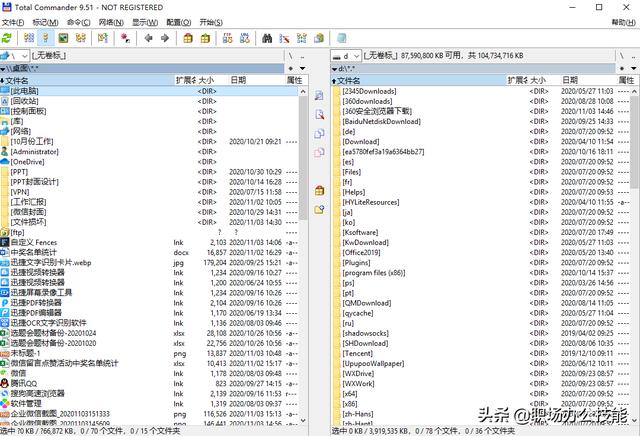Open the 命令(C) menu
Viewport: 640px width, 436px height.
click(79, 22)
